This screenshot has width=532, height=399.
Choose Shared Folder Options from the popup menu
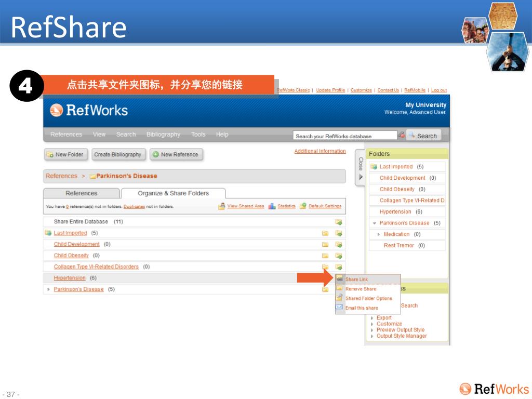369,298
